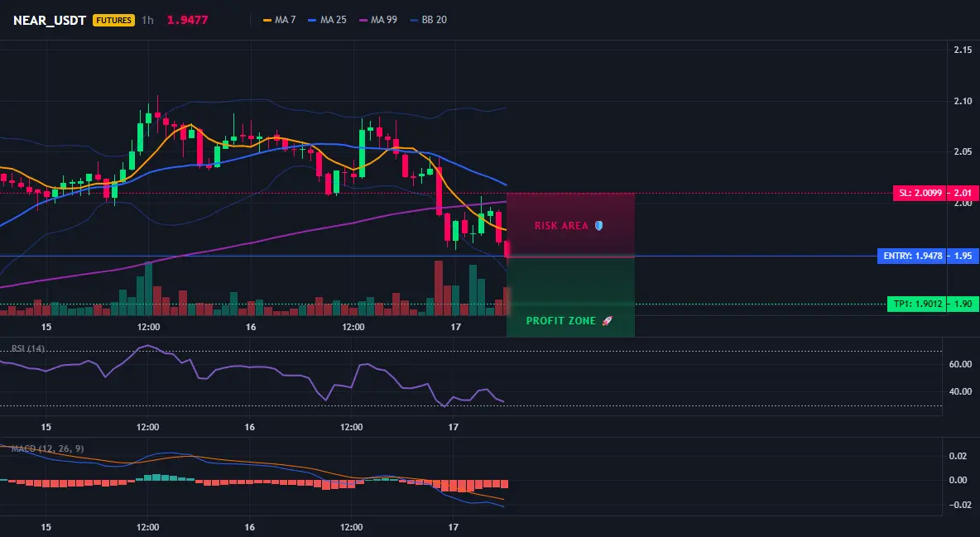
Task: Click the 2.15 price axis value
Action: tap(963, 50)
